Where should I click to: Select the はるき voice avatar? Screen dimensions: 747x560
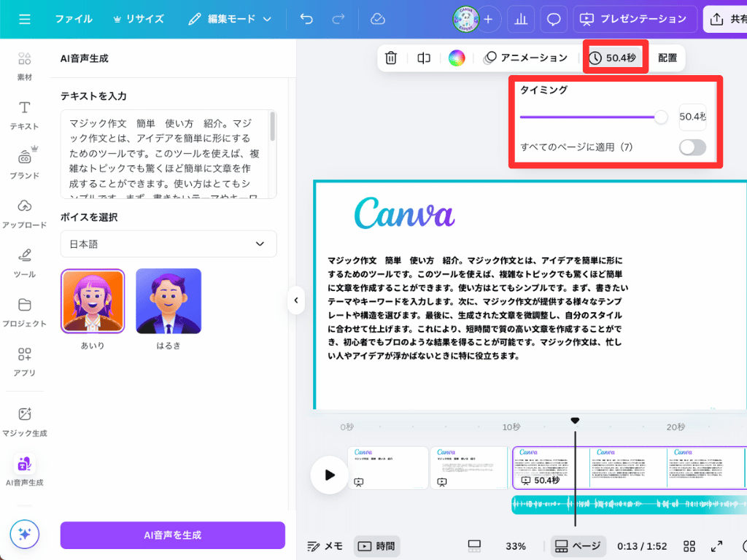click(x=169, y=301)
